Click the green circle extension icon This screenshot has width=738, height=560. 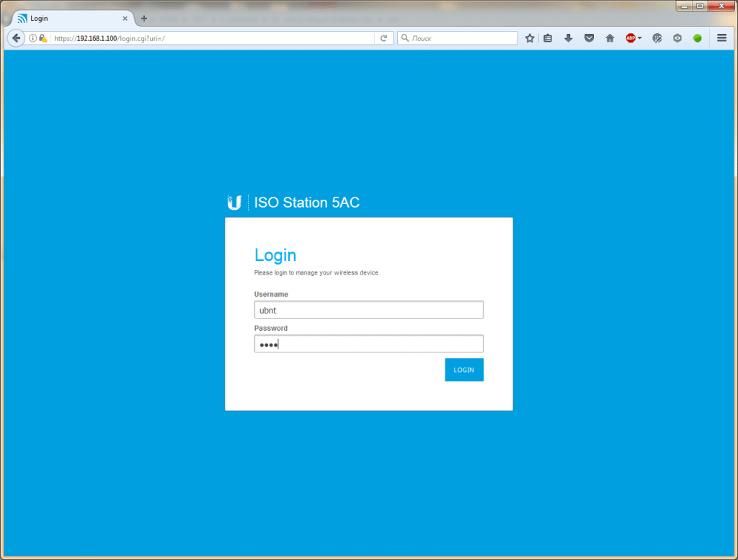[x=697, y=38]
